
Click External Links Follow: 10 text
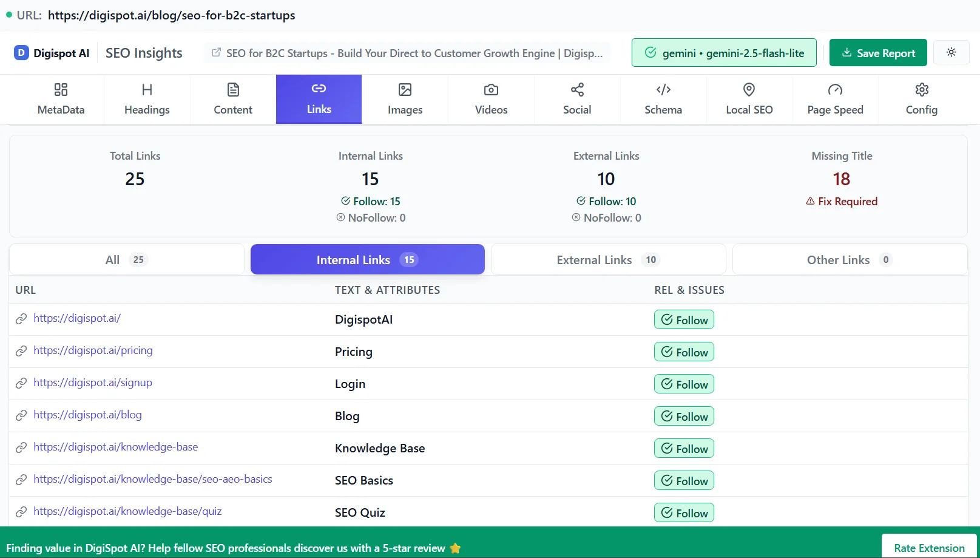pos(606,202)
